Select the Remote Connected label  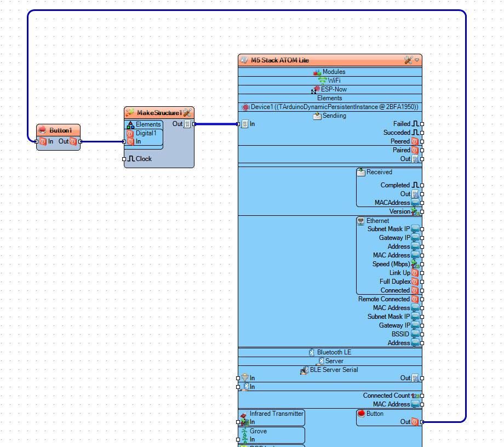point(384,299)
